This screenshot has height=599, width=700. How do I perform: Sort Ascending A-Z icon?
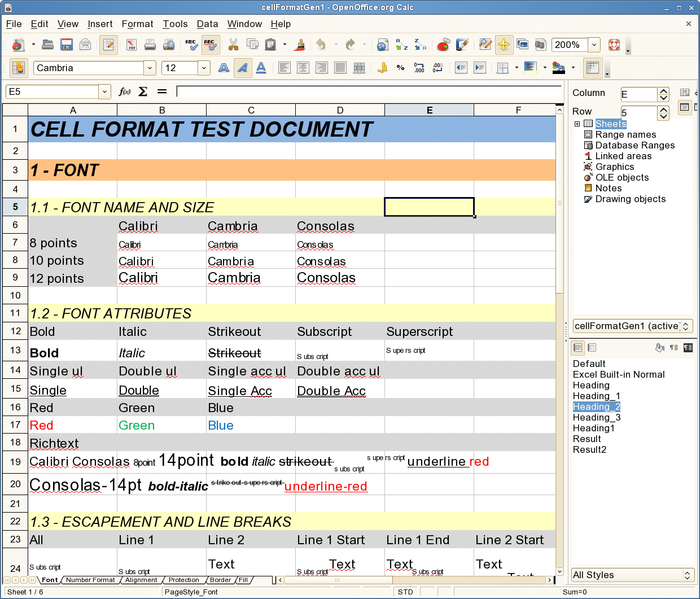(x=401, y=45)
